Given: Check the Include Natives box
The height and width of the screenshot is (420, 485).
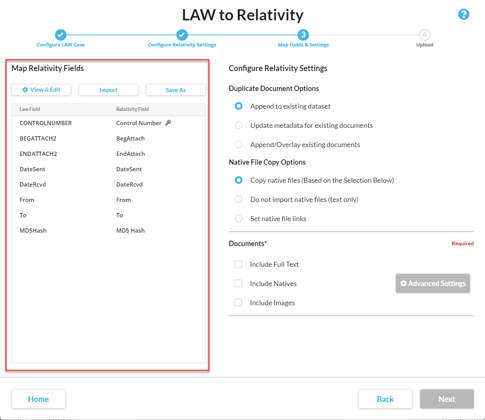Looking at the screenshot, I should [238, 283].
